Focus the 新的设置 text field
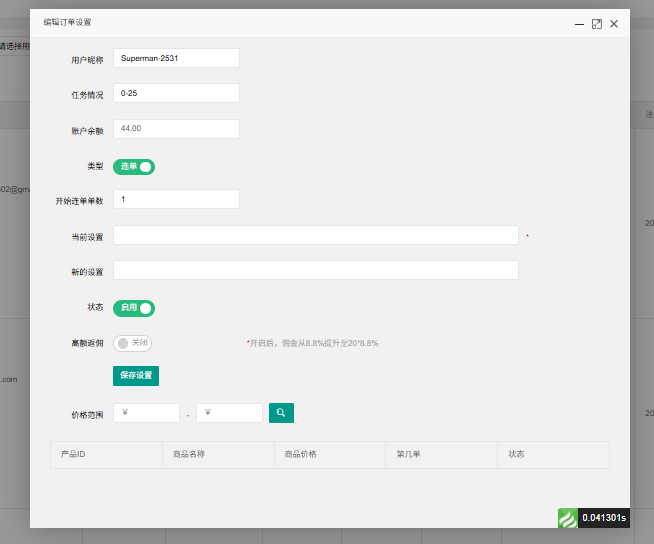Viewport: 654px width, 544px height. coord(315,271)
